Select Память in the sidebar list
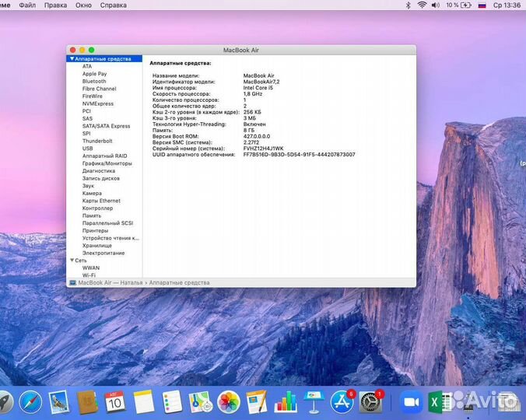Screen dimensions: 526x420 [x=92, y=215]
